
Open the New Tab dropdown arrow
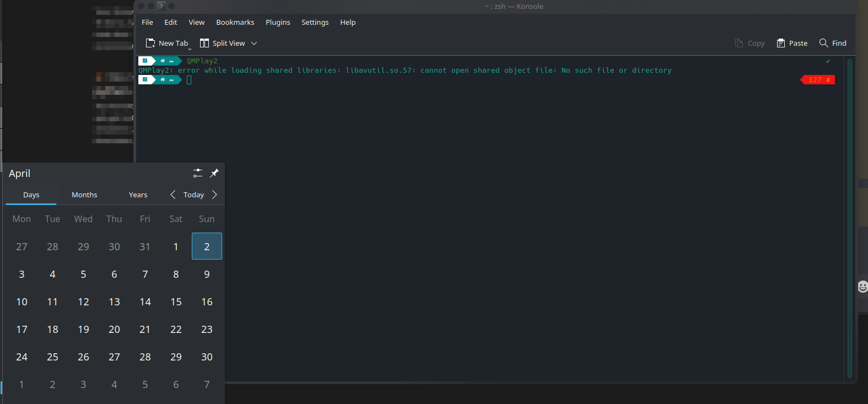pos(190,49)
